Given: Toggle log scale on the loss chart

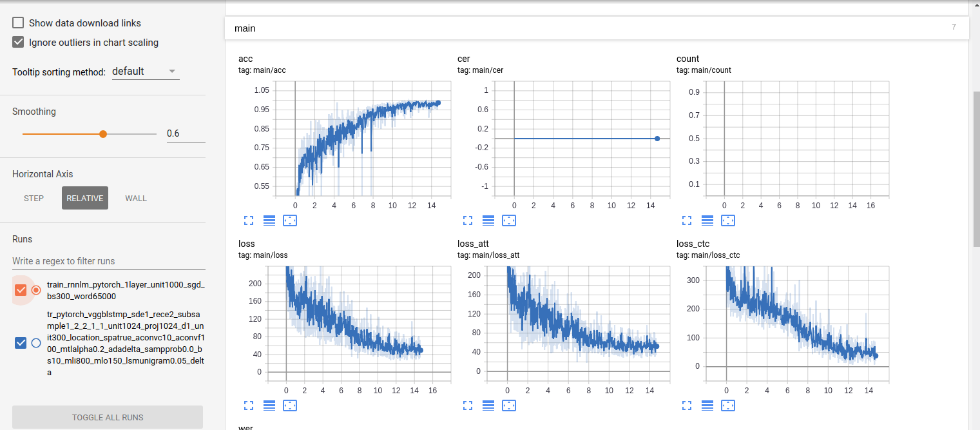Looking at the screenshot, I should tap(269, 406).
